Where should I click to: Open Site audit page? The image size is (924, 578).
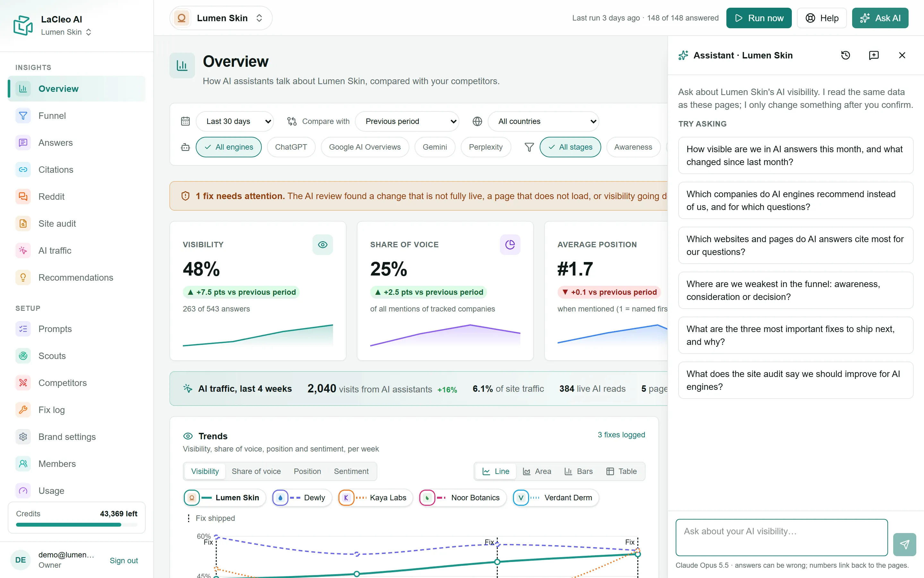point(76,223)
